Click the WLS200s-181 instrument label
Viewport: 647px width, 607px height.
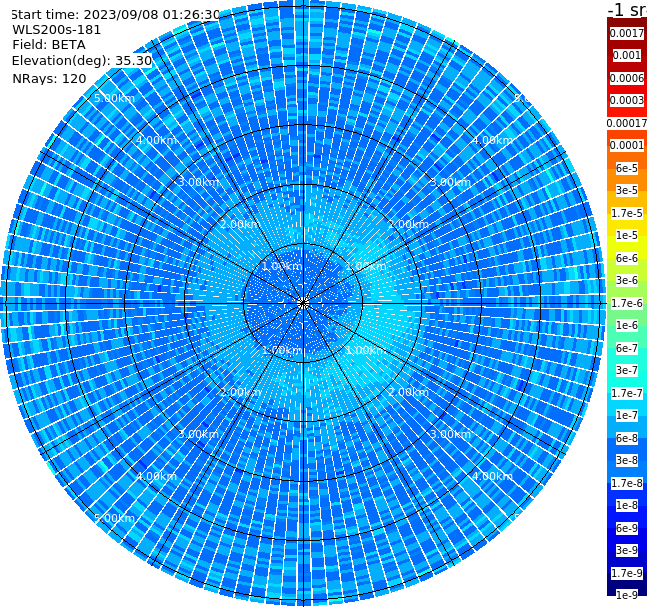click(57, 30)
